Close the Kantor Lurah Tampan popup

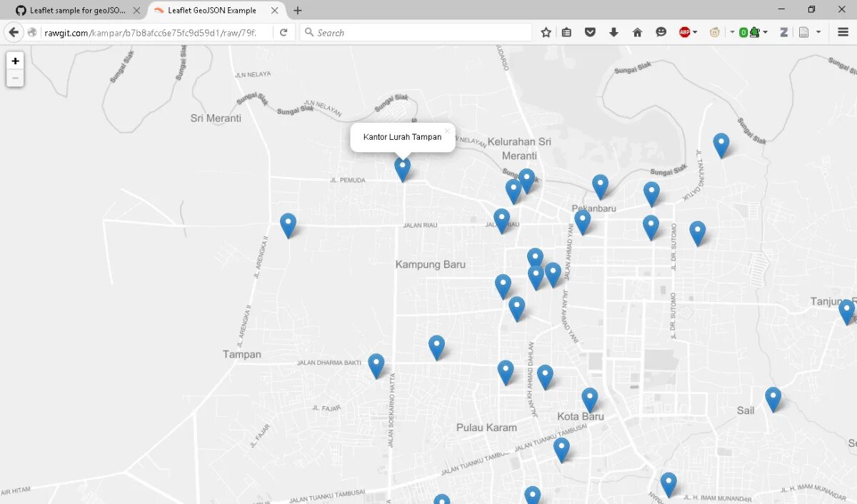[447, 131]
